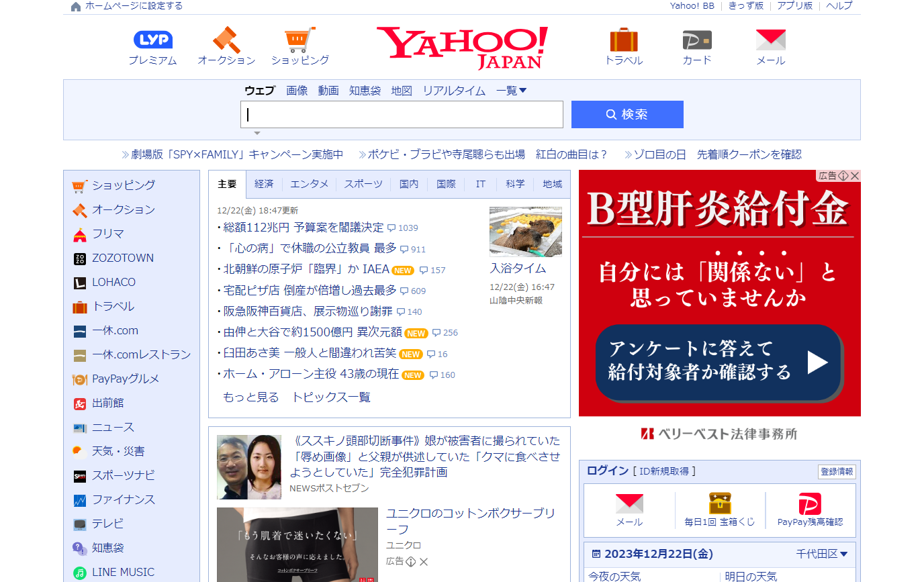Click the home icon beside ホームページに設定する
The height and width of the screenshot is (582, 924).
pos(76,6)
